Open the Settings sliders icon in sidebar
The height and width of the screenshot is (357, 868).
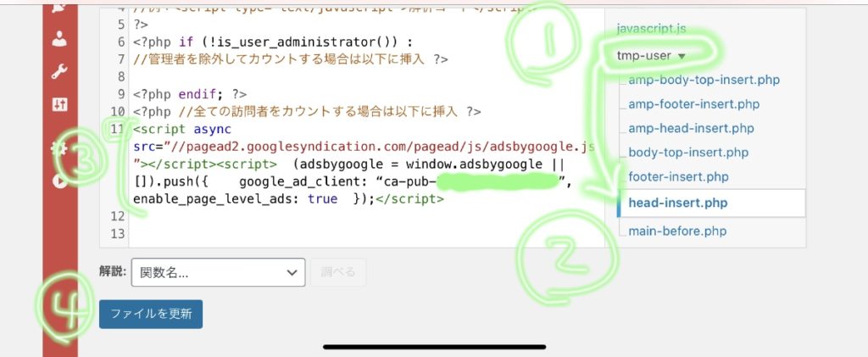click(x=60, y=105)
